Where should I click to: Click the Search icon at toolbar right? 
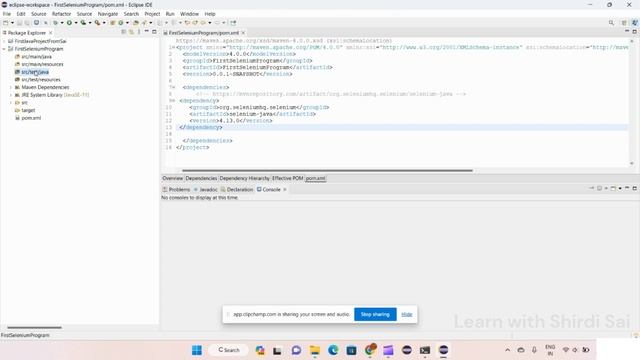611,23
